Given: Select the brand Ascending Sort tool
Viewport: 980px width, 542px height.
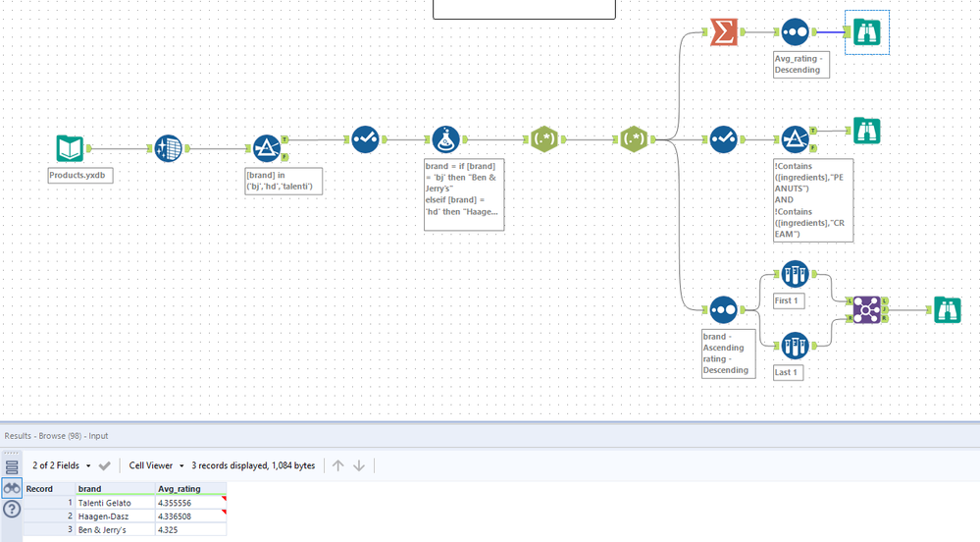Looking at the screenshot, I should 723,310.
